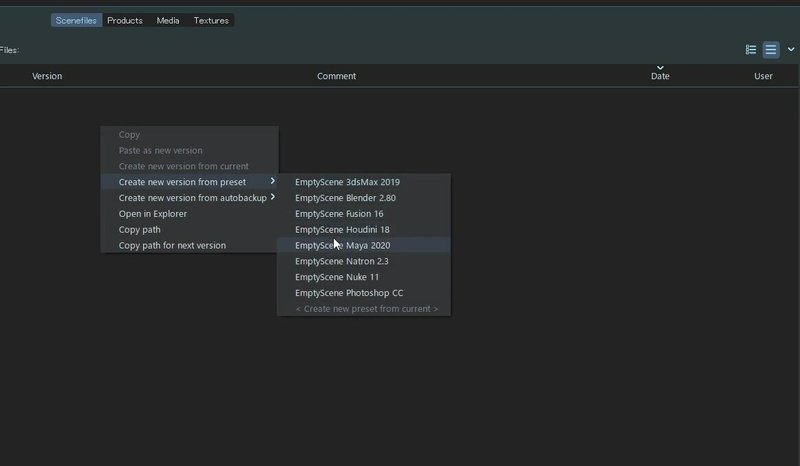Viewport: 800px width, 466px height.
Task: Pick the EmptyScene Fusion 16 preset
Action: (364, 213)
